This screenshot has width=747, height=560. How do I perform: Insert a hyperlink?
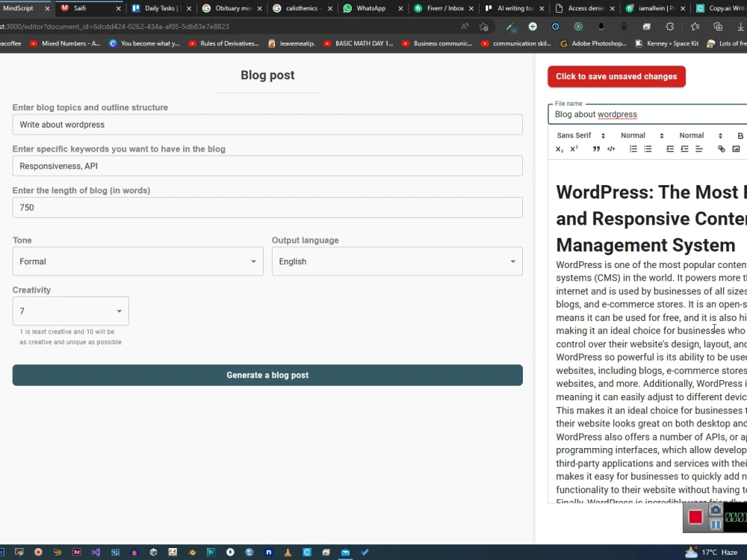[x=722, y=149]
